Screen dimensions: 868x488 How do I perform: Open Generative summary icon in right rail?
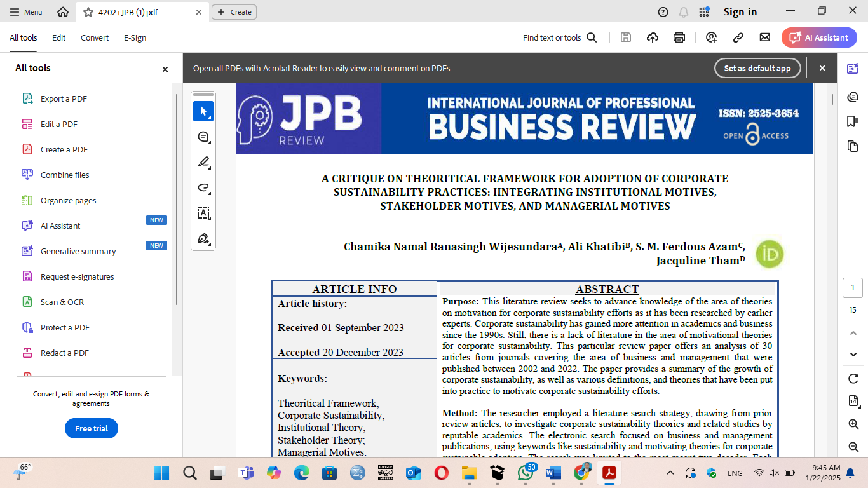pyautogui.click(x=853, y=69)
